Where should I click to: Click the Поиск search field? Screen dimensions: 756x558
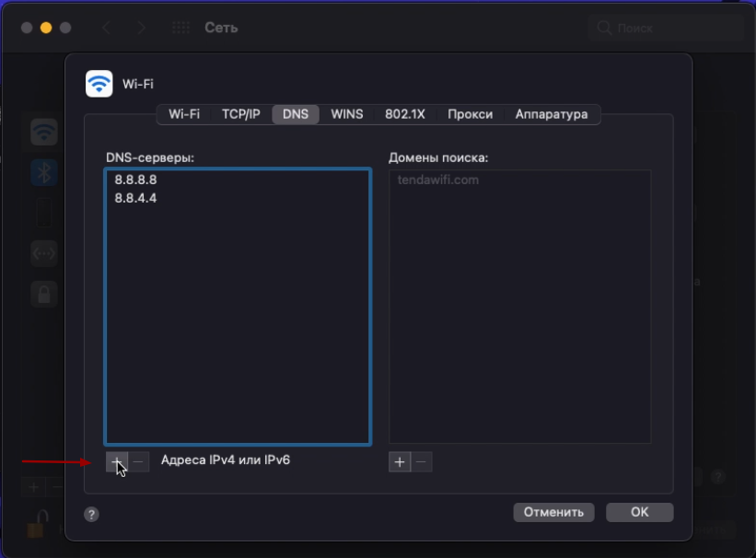[x=663, y=28]
